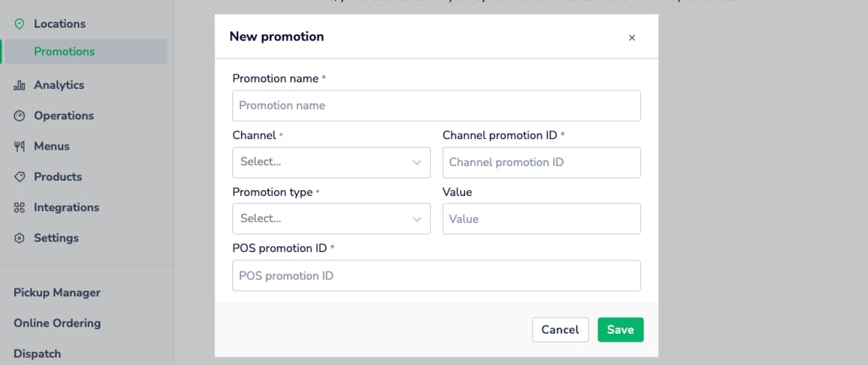Focus the Promotion name input field

[436, 106]
